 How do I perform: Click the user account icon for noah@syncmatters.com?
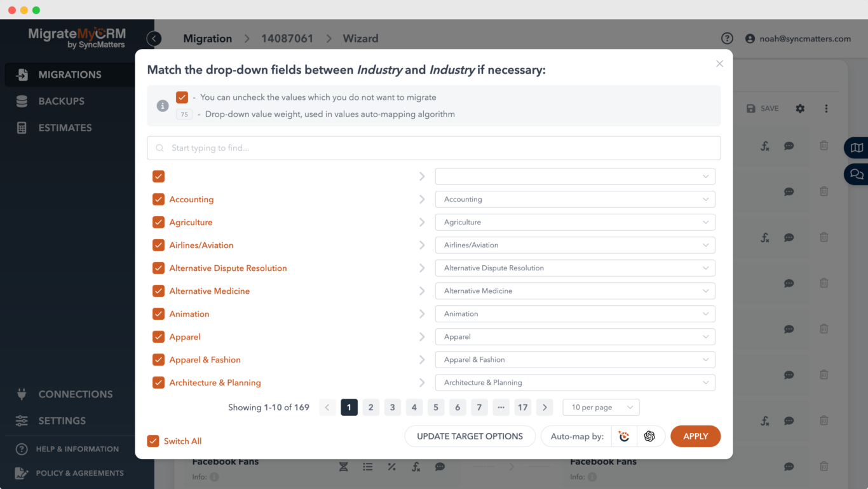point(750,38)
